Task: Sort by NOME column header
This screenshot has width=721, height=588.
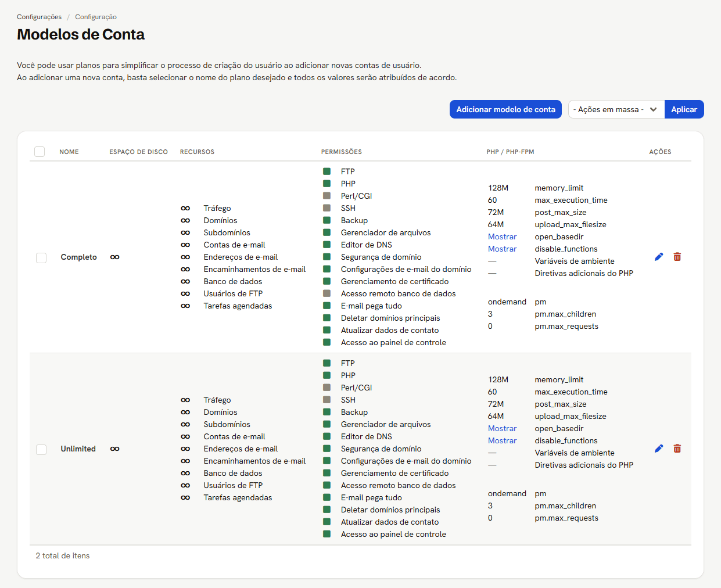Action: [69, 152]
